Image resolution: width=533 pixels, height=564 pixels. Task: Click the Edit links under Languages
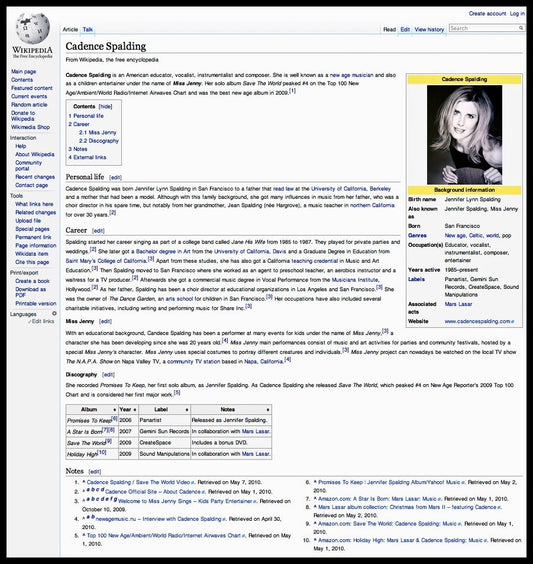(x=43, y=321)
